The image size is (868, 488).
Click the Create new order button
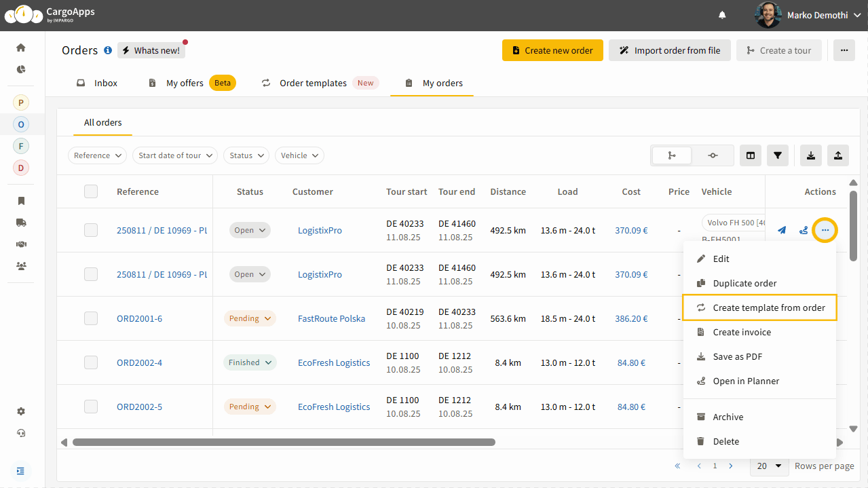point(552,50)
